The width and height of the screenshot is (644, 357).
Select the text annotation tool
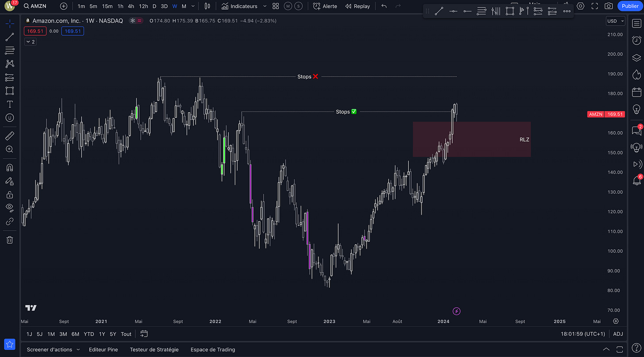(x=10, y=104)
